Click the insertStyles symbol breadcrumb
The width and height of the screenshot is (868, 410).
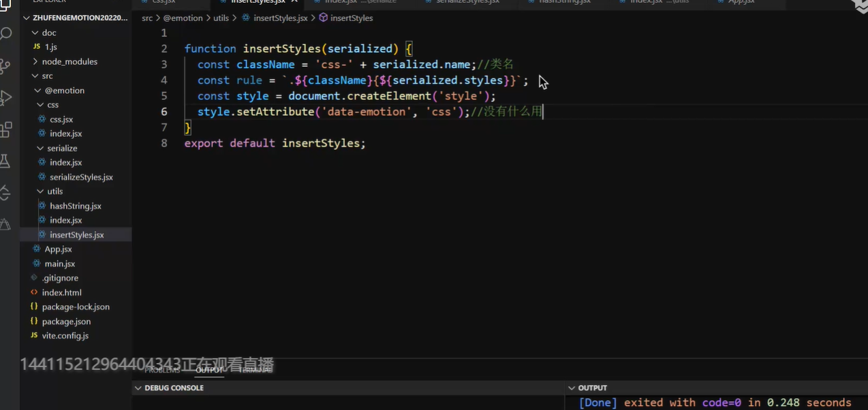pyautogui.click(x=351, y=18)
